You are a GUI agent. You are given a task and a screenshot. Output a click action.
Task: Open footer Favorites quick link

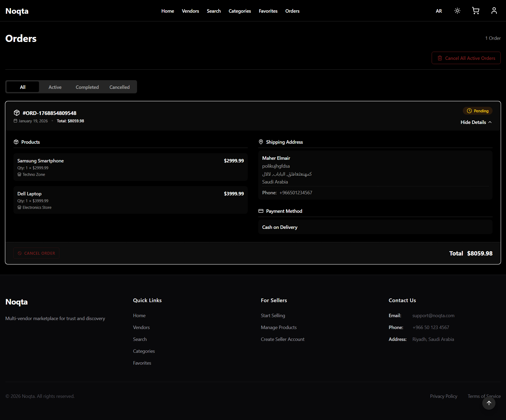point(142,363)
